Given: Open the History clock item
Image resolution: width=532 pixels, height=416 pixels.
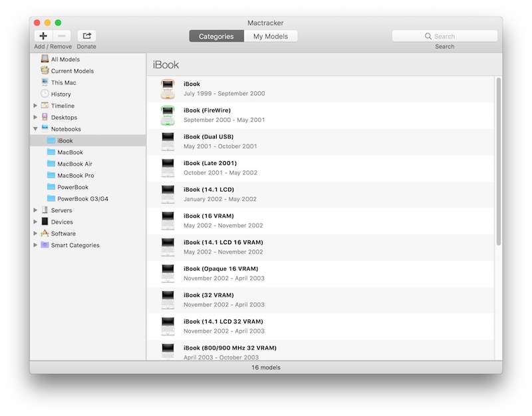Looking at the screenshot, I should [x=45, y=95].
